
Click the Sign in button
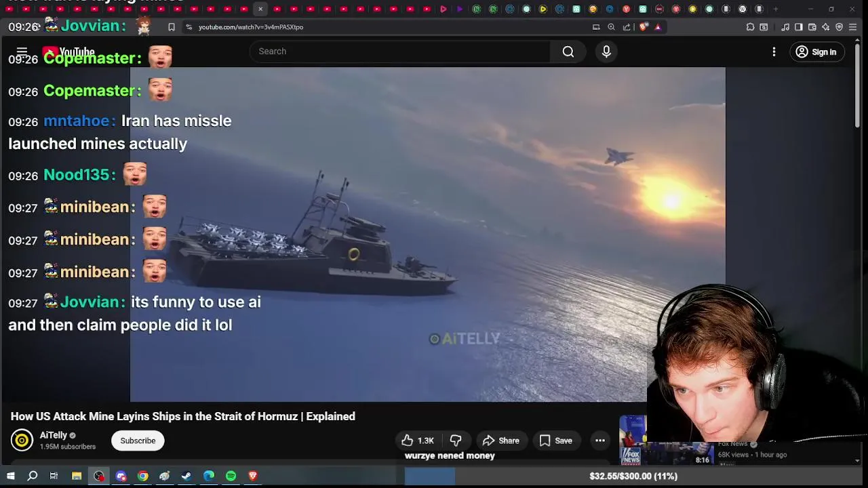(816, 52)
